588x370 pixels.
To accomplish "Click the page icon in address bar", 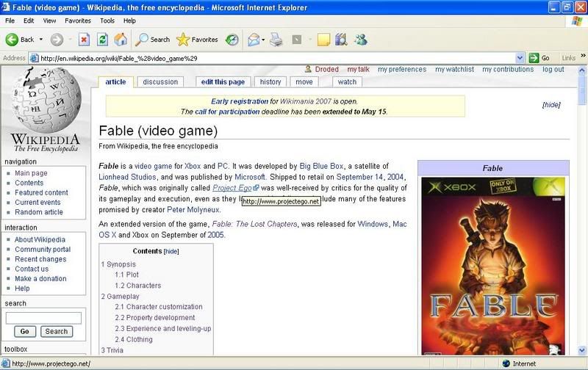I will [34, 58].
